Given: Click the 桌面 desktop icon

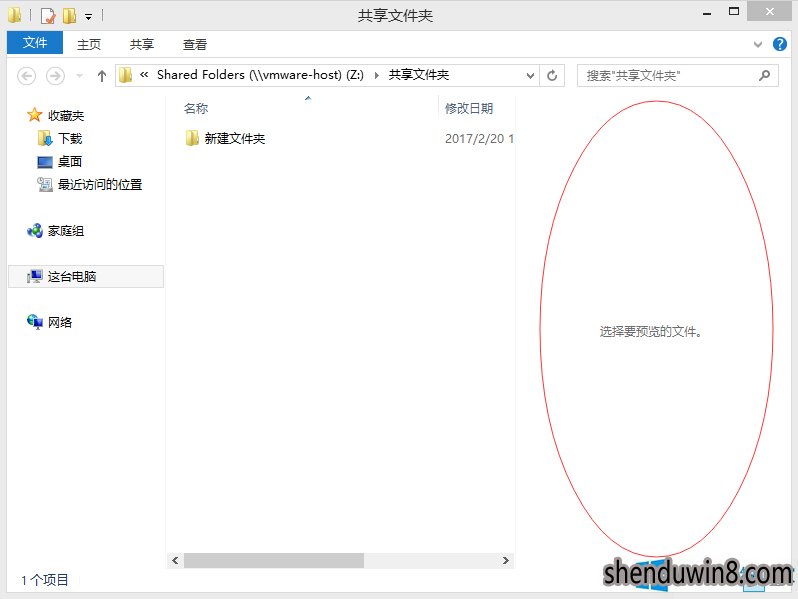Looking at the screenshot, I should click(45, 162).
